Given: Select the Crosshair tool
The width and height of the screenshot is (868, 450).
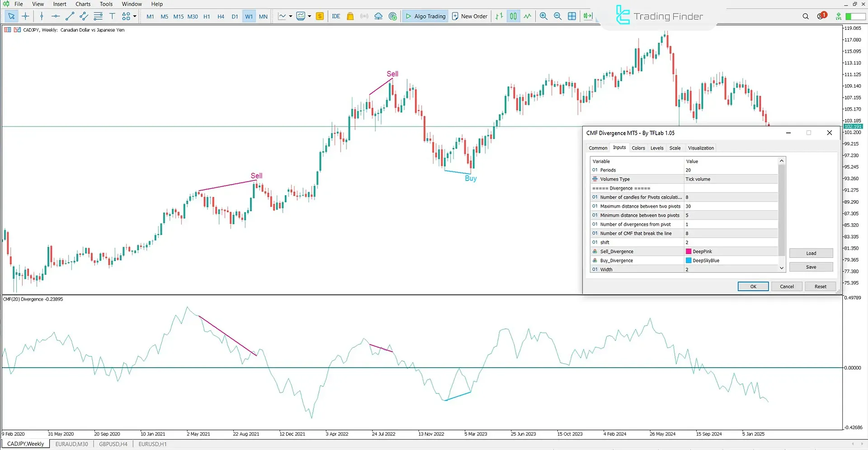Looking at the screenshot, I should (26, 16).
